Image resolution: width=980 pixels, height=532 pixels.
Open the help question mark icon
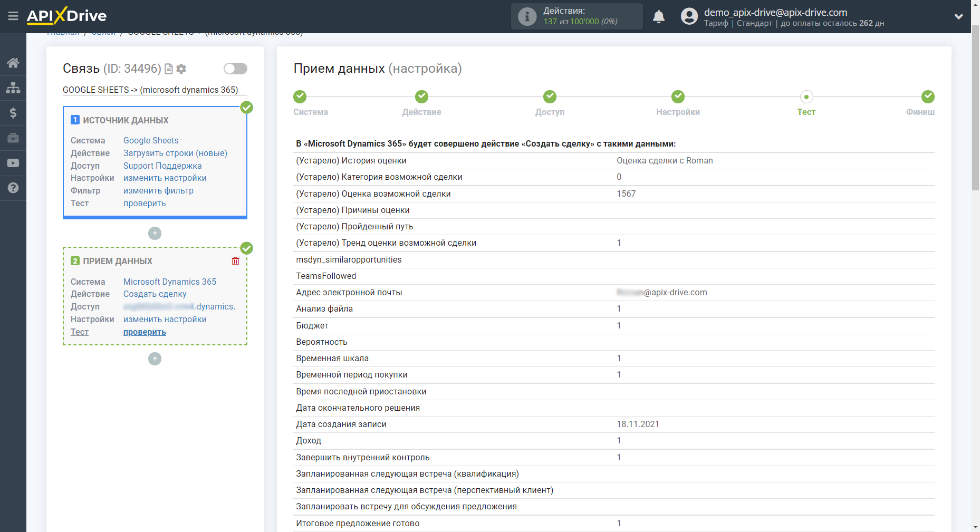[x=13, y=188]
